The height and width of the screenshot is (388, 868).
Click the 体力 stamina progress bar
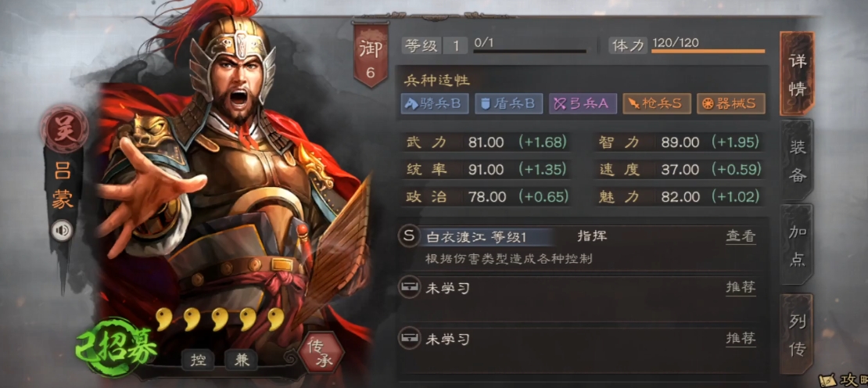click(708, 51)
